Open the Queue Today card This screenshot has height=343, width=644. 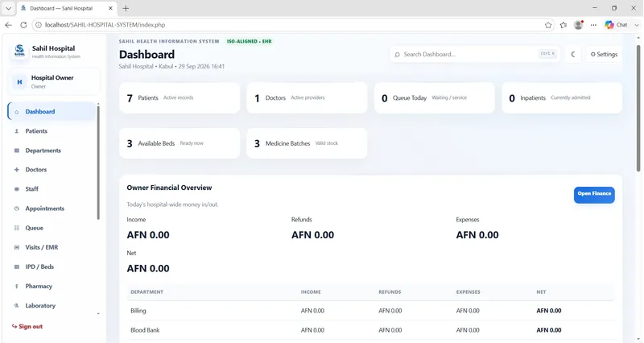pyautogui.click(x=434, y=97)
